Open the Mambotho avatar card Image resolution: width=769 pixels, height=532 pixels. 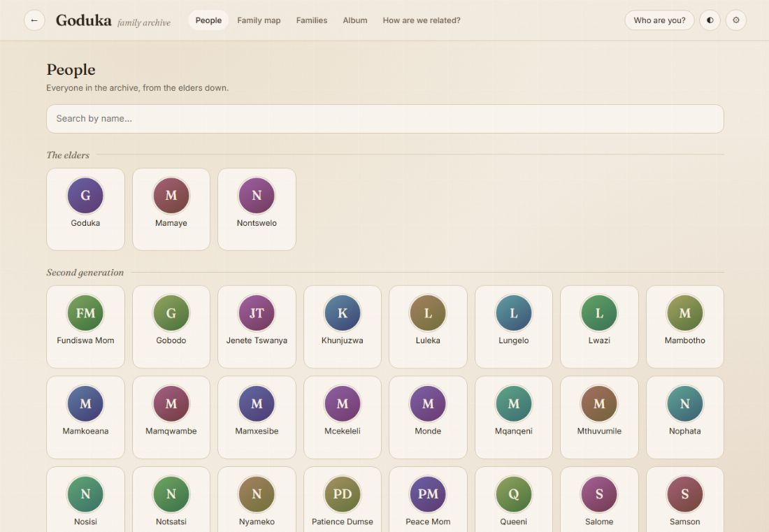[684, 326]
